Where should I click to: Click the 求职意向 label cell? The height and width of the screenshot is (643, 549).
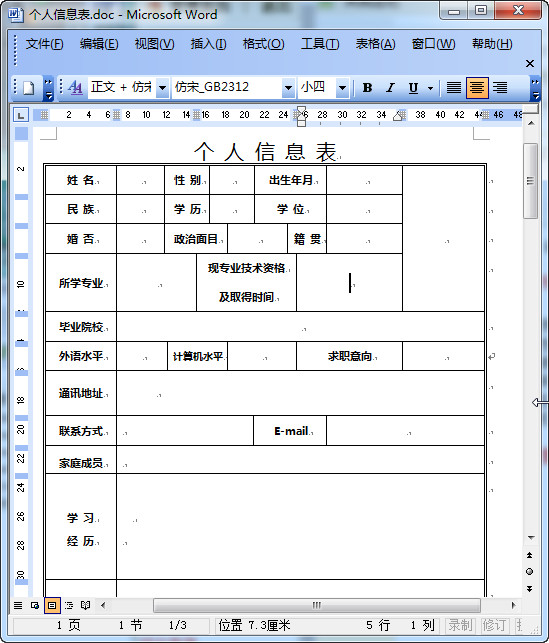coord(349,356)
